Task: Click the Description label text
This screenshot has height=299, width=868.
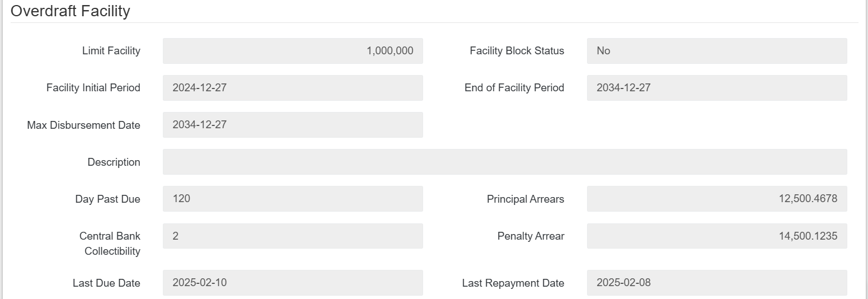Action: pyautogui.click(x=114, y=162)
